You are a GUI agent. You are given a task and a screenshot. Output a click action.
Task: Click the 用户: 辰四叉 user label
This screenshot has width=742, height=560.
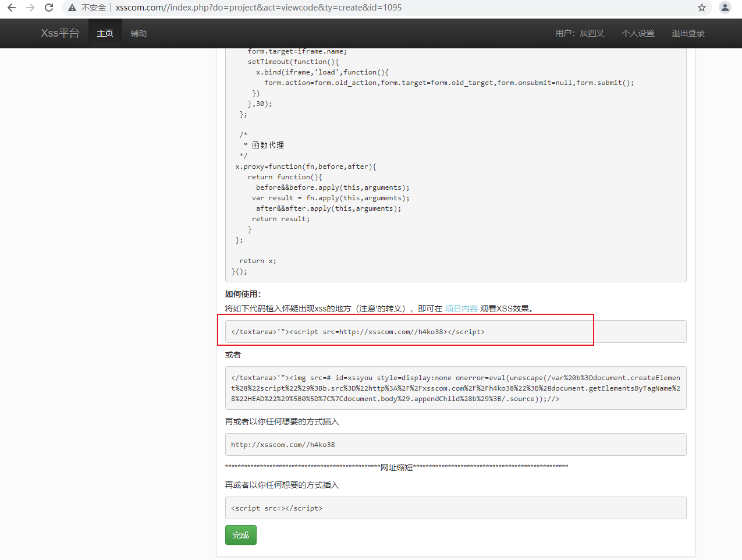pos(580,33)
